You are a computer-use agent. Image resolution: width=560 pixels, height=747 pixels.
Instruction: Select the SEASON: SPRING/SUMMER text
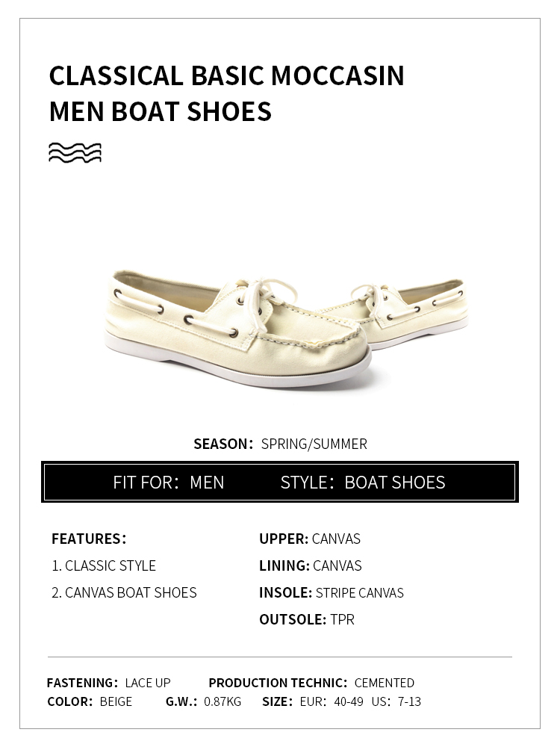(280, 444)
